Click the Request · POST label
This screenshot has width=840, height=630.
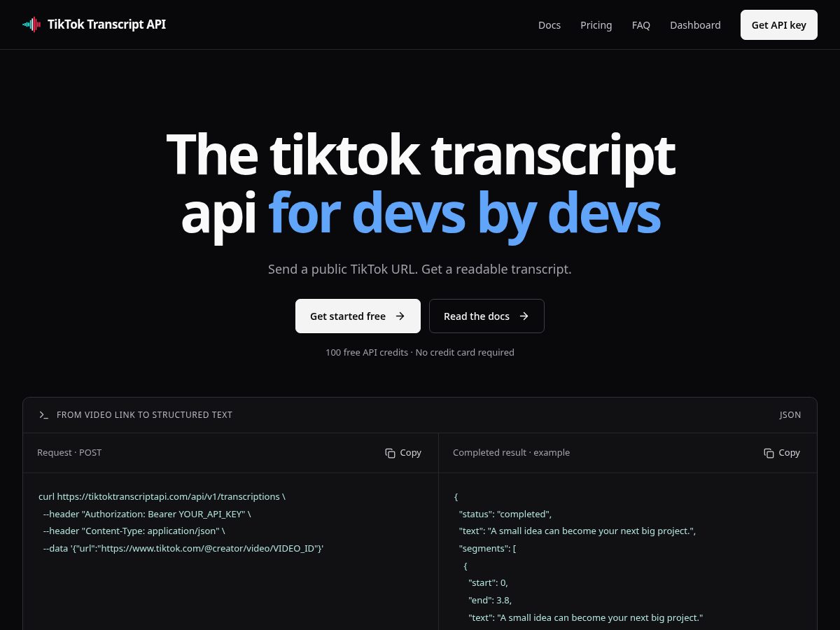tap(69, 453)
